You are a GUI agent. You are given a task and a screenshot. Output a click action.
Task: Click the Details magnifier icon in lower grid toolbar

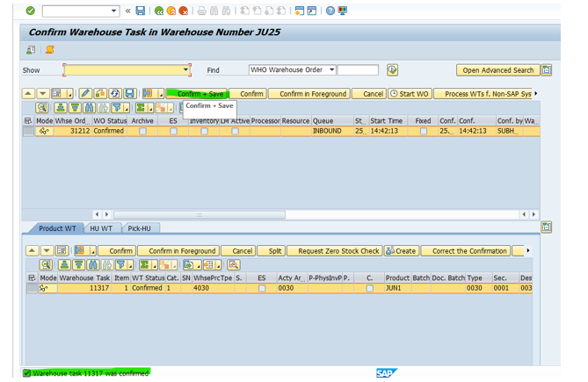[x=46, y=265]
